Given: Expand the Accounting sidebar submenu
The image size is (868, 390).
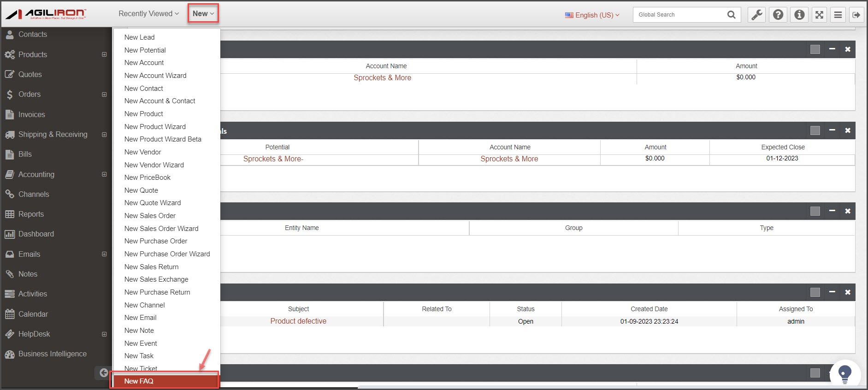Looking at the screenshot, I should (104, 174).
